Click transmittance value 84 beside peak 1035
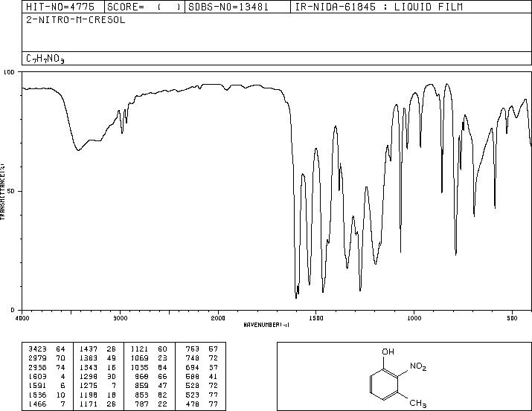This screenshot has width=532, height=411. [x=162, y=367]
